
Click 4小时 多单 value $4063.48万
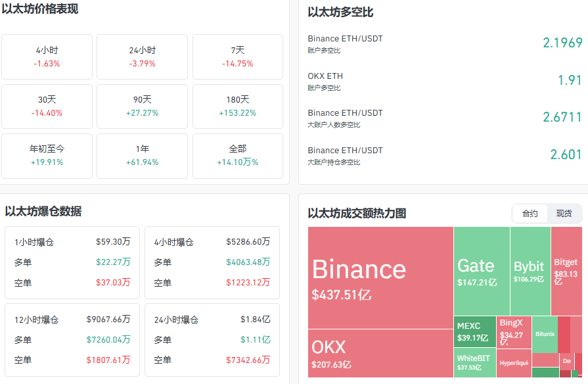pos(248,262)
